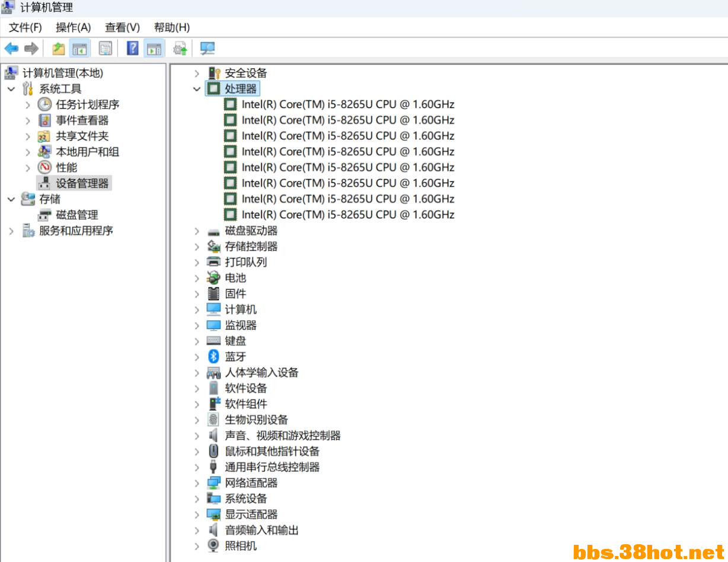Expand the 存储控制器 category chevron

(x=197, y=247)
